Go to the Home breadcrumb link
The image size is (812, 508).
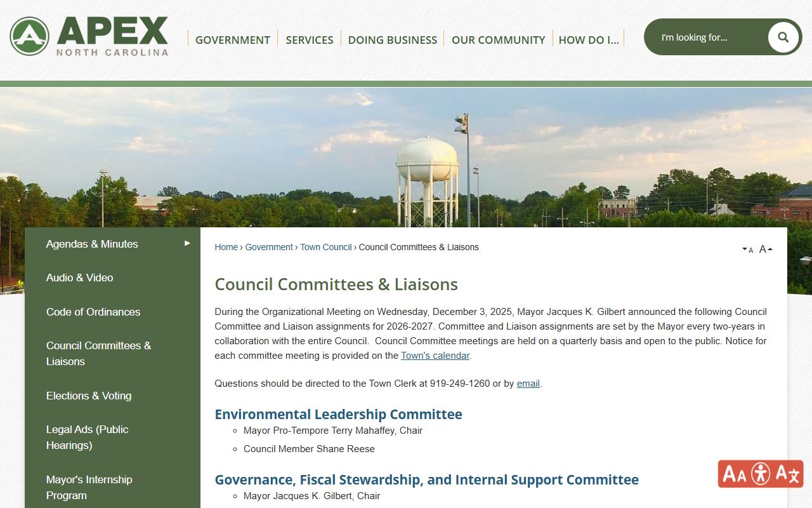(226, 247)
